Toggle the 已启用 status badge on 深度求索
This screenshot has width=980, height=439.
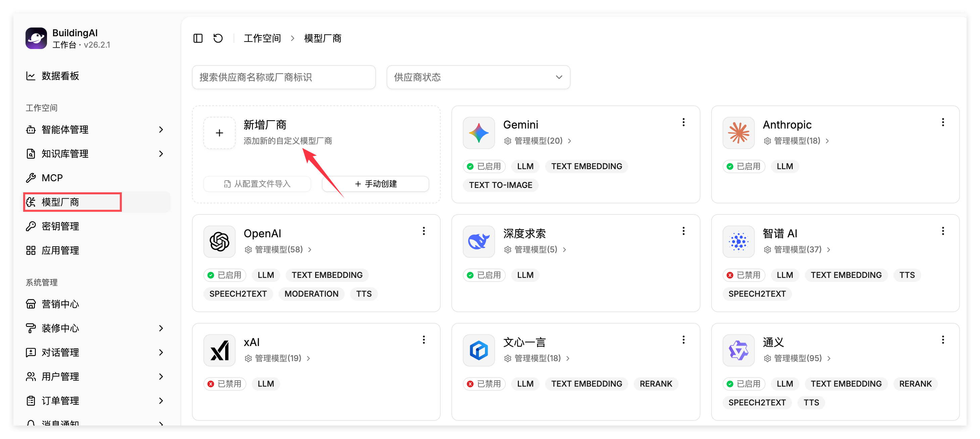pos(484,275)
